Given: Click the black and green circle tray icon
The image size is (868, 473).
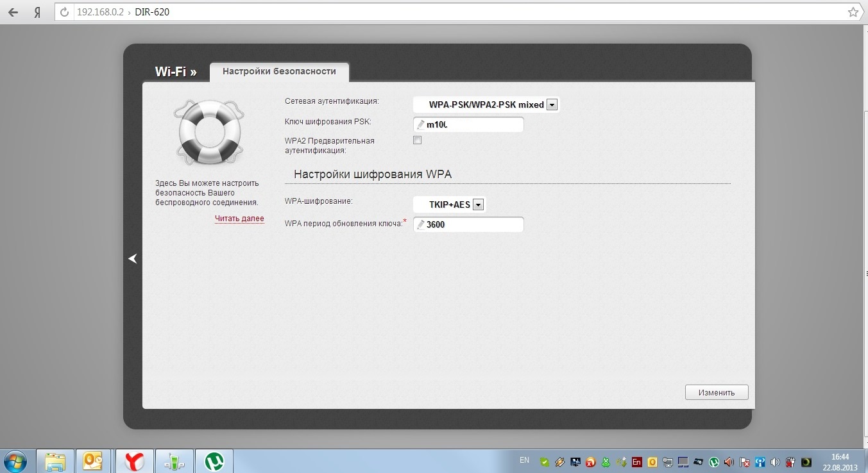Looking at the screenshot, I should (806, 461).
